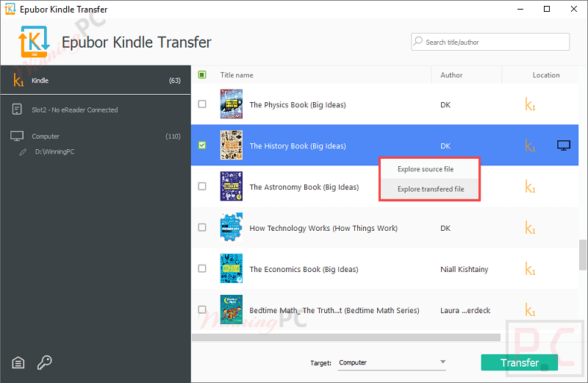Click the pencil icon beside D:\WinningPC
Viewport: 588px width, 383px height.
click(23, 152)
